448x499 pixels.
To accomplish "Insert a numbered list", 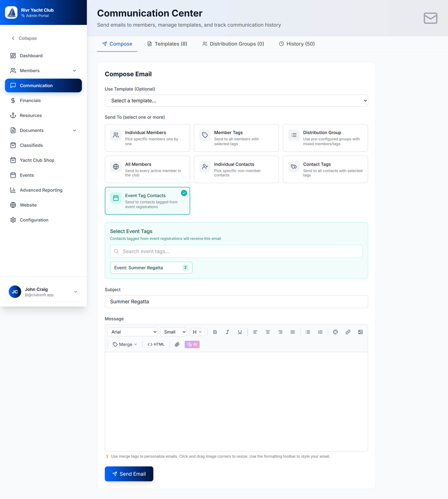I will (320, 332).
